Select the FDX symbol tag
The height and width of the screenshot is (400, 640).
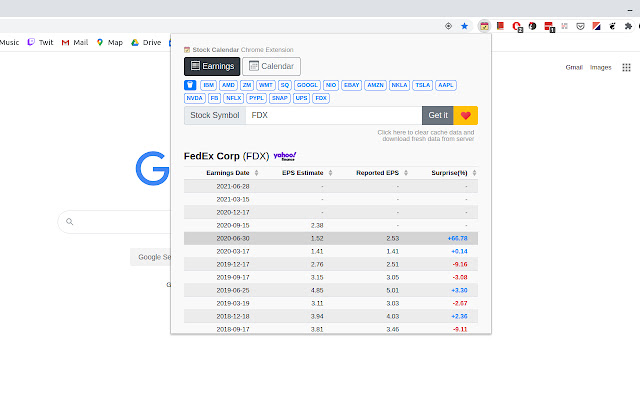[x=321, y=98]
